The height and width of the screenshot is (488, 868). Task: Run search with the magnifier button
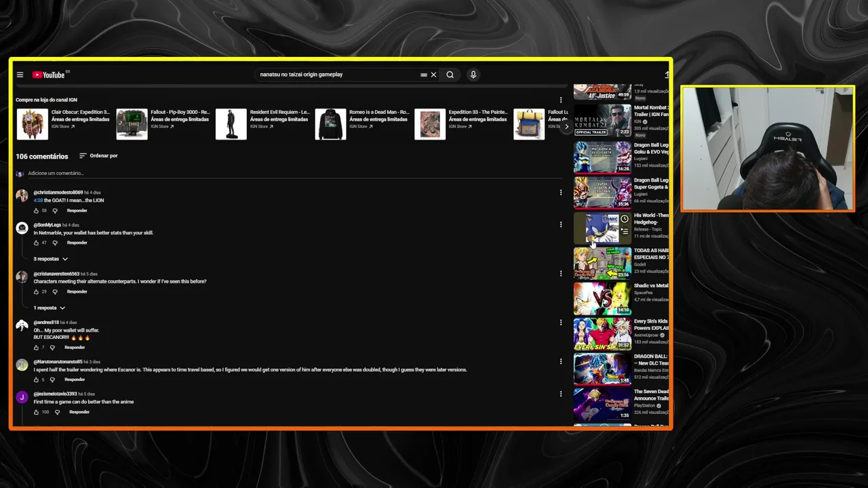click(450, 75)
